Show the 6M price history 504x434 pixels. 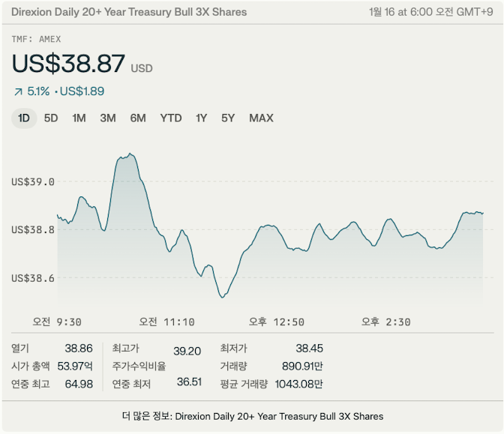(138, 118)
